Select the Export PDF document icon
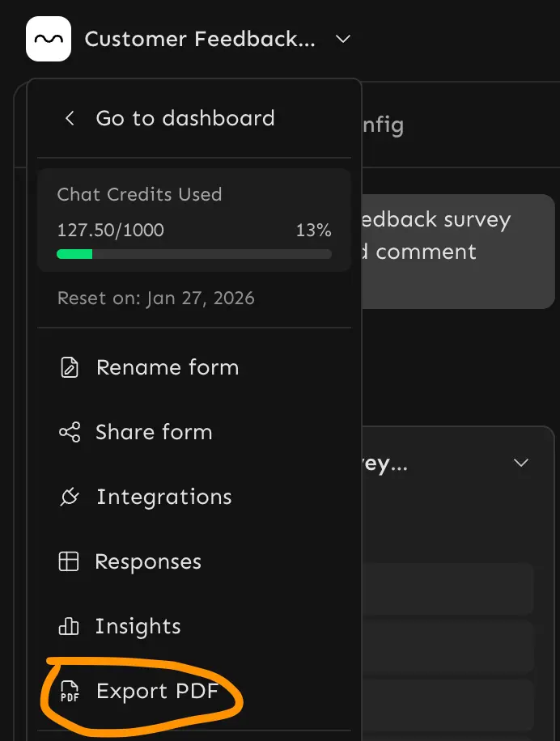The image size is (560, 741). (x=70, y=692)
